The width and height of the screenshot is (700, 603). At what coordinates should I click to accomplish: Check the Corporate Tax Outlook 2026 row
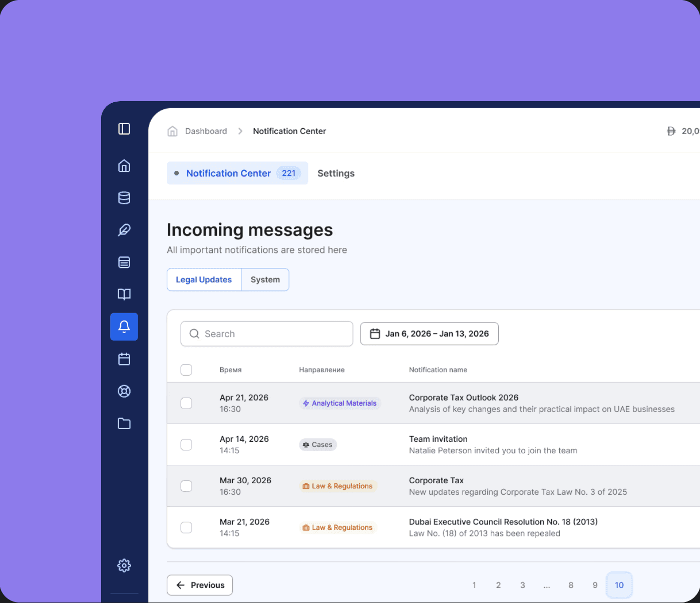pos(186,403)
